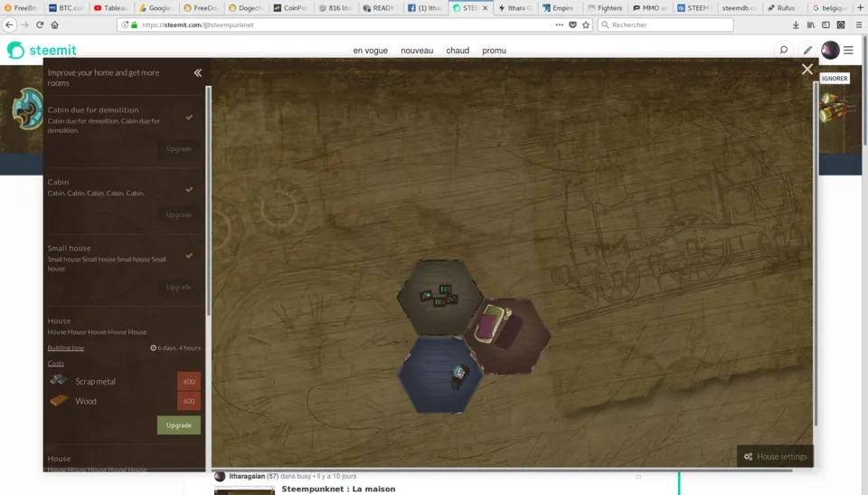868x495 pixels.
Task: Collapse the home improvement side panel
Action: pyautogui.click(x=198, y=72)
